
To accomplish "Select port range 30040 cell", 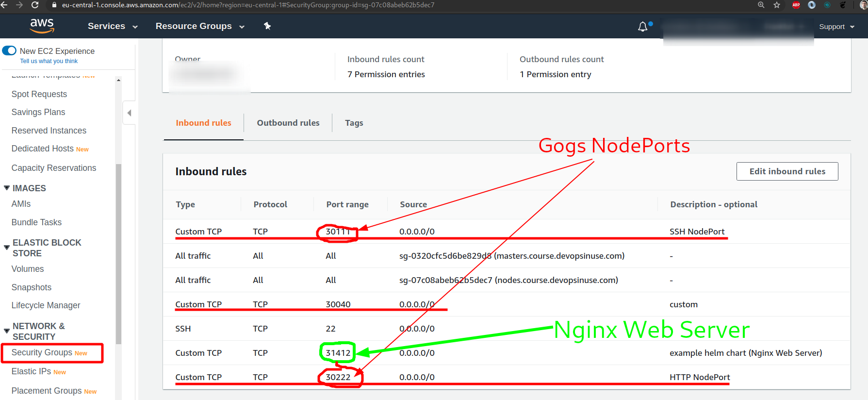I will (338, 304).
